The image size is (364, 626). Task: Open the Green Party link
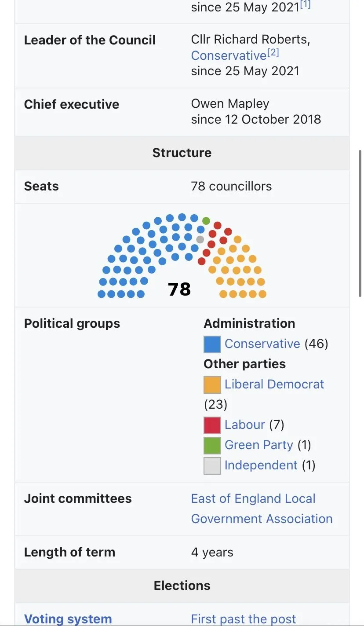(258, 445)
